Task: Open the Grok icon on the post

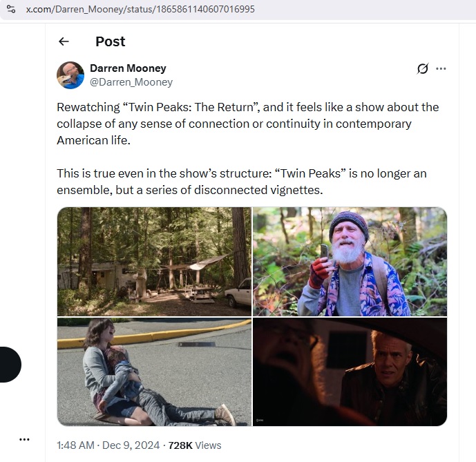Action: click(423, 68)
